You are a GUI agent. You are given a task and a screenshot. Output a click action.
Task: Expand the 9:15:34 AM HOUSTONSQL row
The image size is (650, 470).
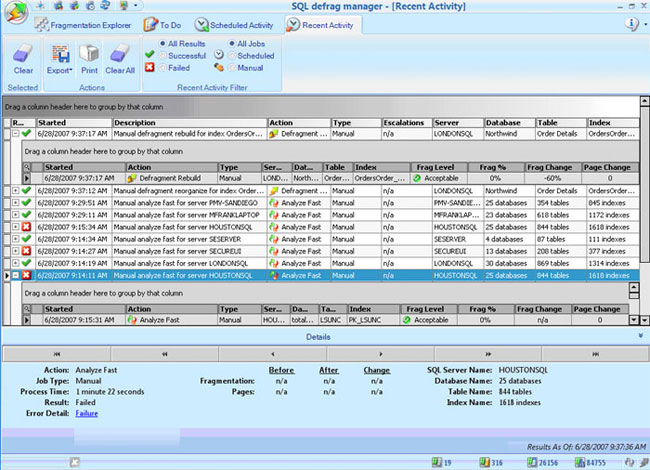pyautogui.click(x=16, y=227)
